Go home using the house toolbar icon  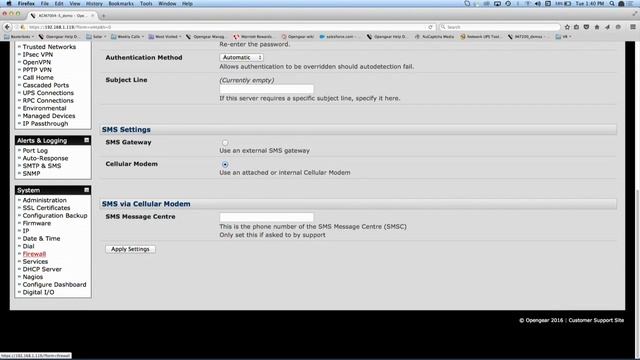(597, 27)
